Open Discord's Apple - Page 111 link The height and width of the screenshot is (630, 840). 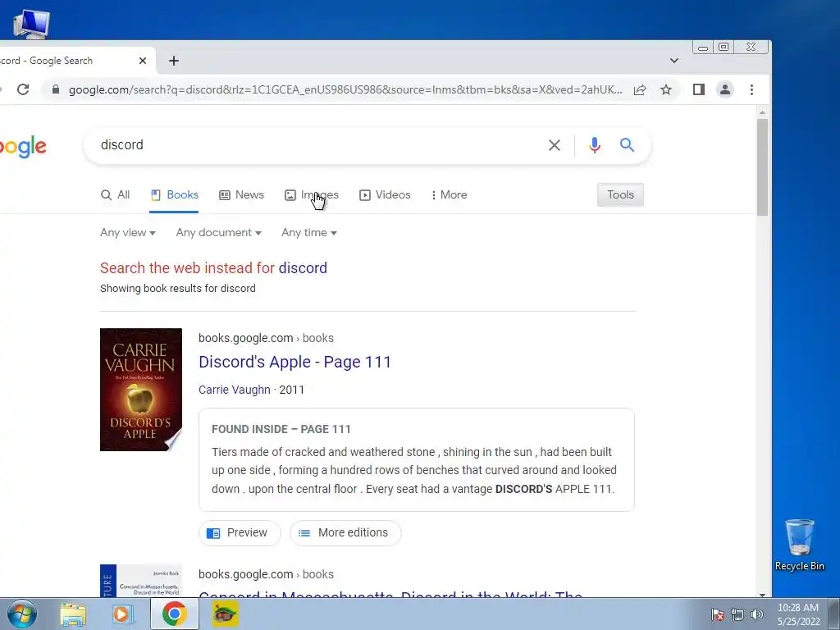point(294,362)
